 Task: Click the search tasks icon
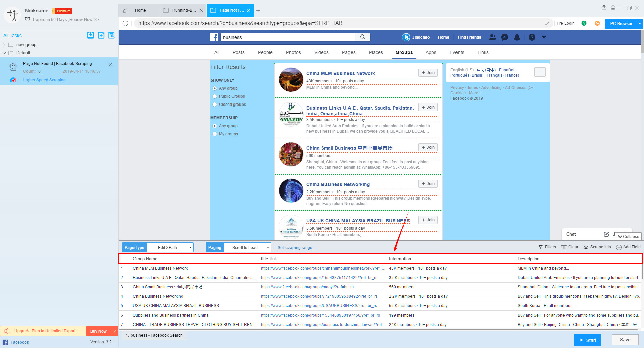pyautogui.click(x=111, y=35)
